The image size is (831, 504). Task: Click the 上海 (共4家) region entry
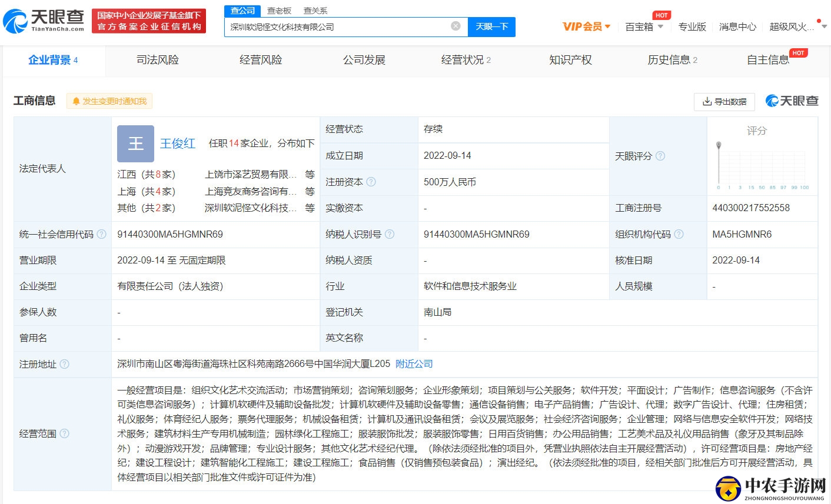pos(147,191)
